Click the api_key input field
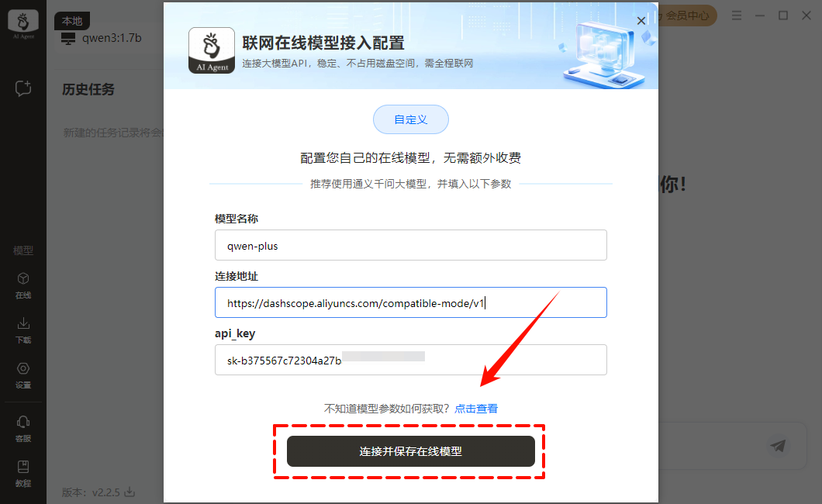The width and height of the screenshot is (822, 504). [x=410, y=360]
